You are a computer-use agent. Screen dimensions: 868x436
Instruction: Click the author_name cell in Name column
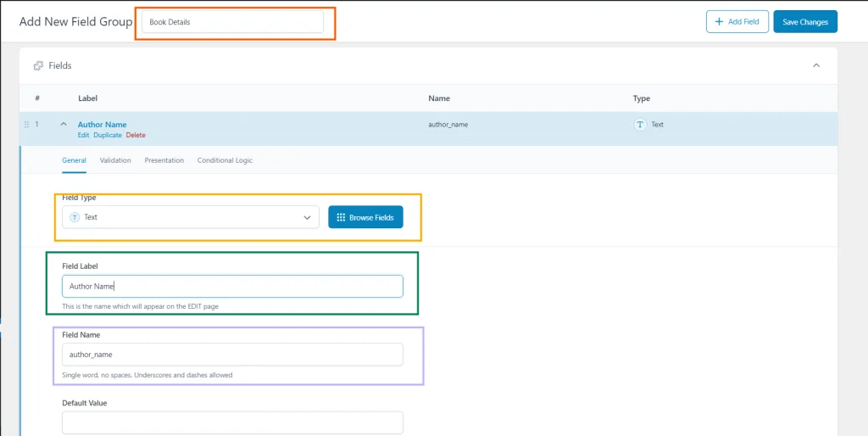[x=448, y=125]
